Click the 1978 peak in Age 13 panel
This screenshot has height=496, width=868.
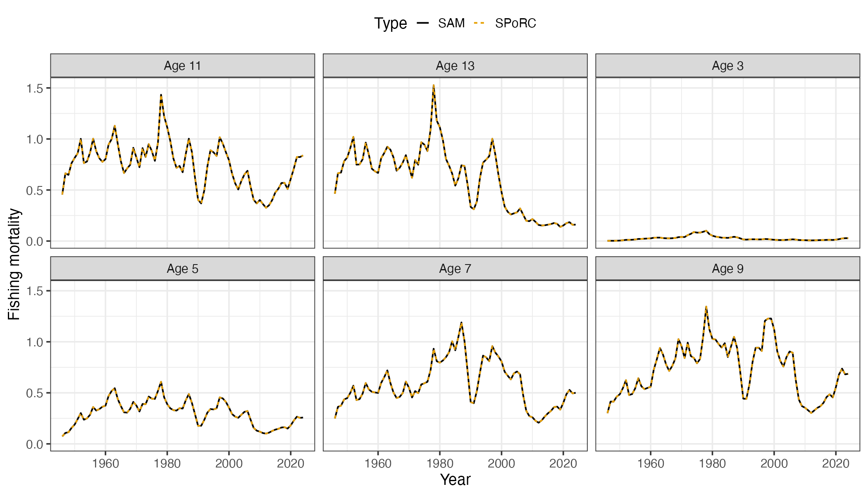pyautogui.click(x=434, y=85)
